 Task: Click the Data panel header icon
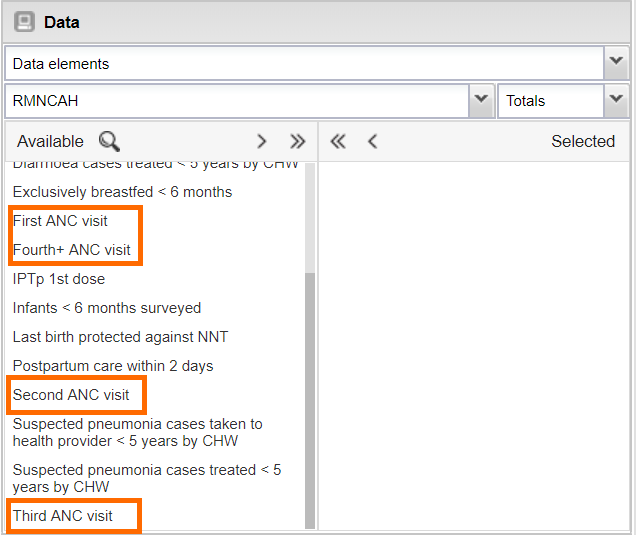click(24, 22)
